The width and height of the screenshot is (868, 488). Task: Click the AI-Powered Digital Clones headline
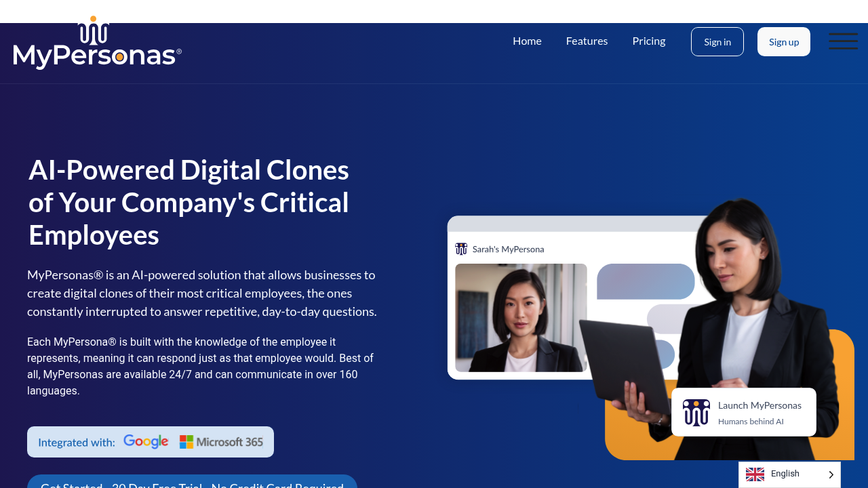click(189, 203)
